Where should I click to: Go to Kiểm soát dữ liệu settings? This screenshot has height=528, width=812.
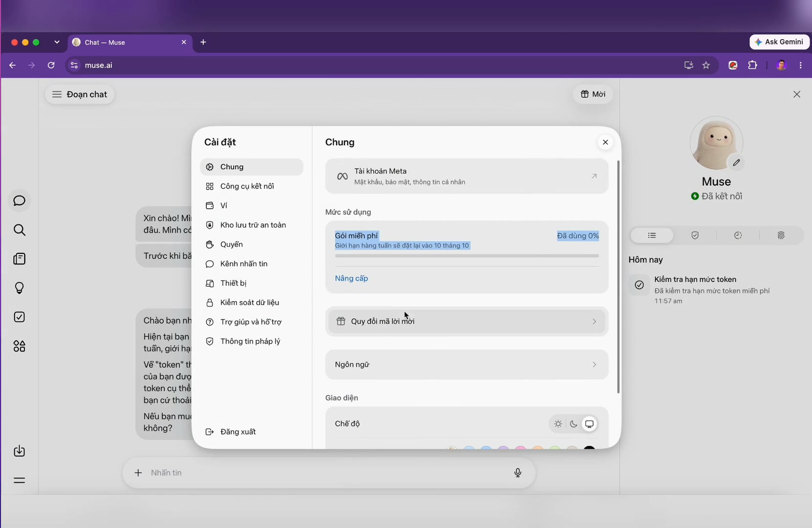pos(252,303)
